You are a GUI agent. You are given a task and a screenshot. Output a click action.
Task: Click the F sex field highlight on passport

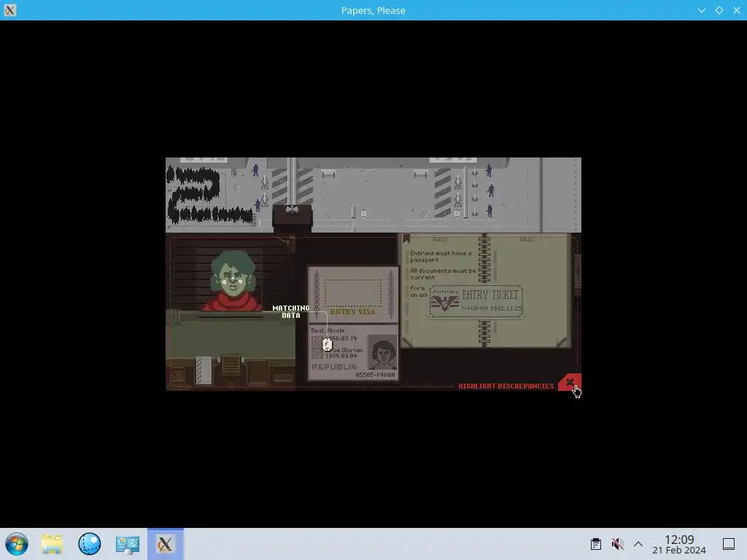[x=327, y=344]
